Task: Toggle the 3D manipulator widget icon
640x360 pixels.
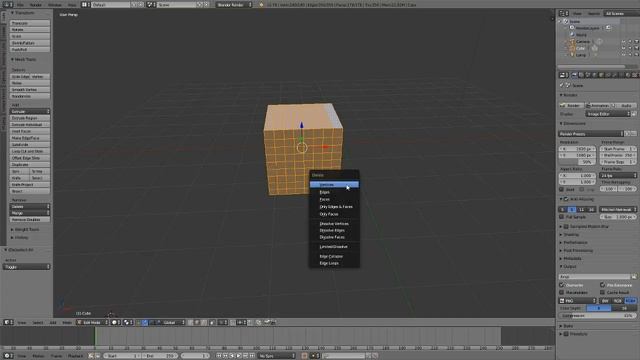Action: coord(139,322)
